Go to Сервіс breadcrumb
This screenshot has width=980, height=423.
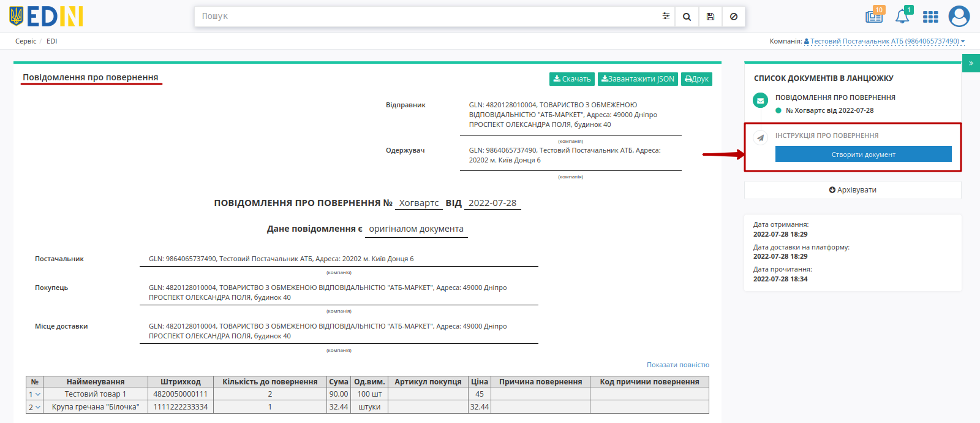click(x=26, y=41)
